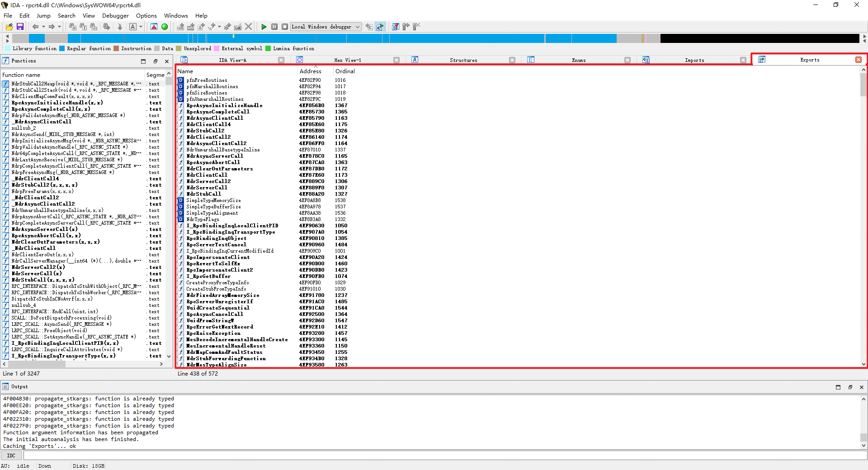
Task: Sort exports by the Ordinal column header
Action: point(344,71)
